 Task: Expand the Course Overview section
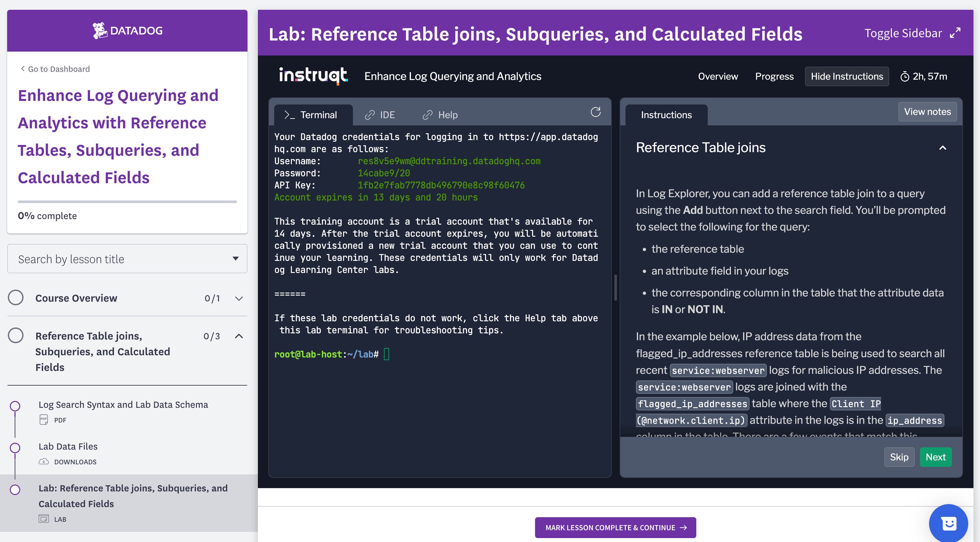239,298
